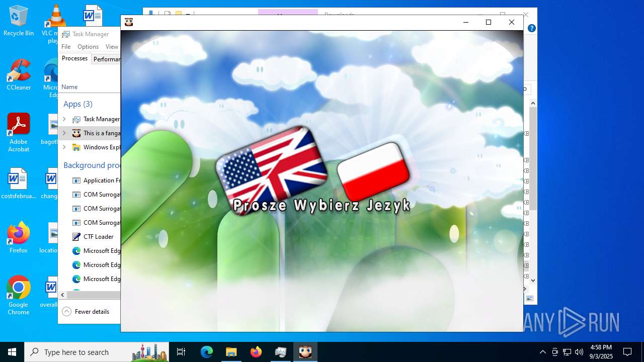Screen dimensions: 644x362
Task: Open Microsoft Edge from taskbar
Action: 207,352
